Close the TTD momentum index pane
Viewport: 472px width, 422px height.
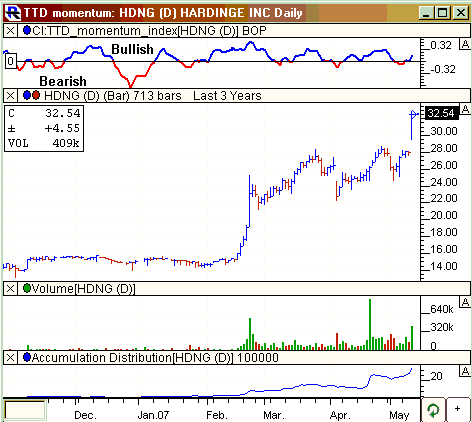point(10,31)
